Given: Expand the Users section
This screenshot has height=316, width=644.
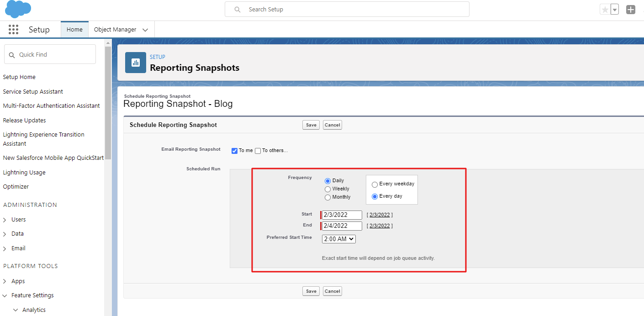Looking at the screenshot, I should coord(5,220).
